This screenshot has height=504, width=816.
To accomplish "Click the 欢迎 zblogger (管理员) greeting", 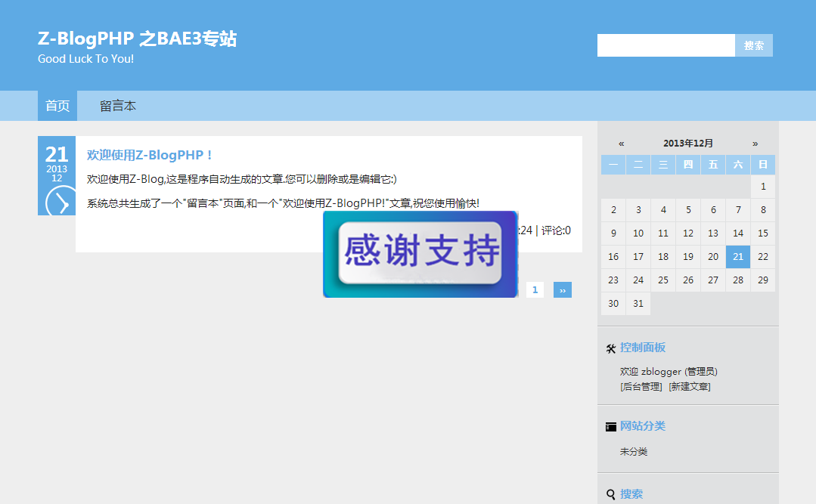I will click(669, 371).
